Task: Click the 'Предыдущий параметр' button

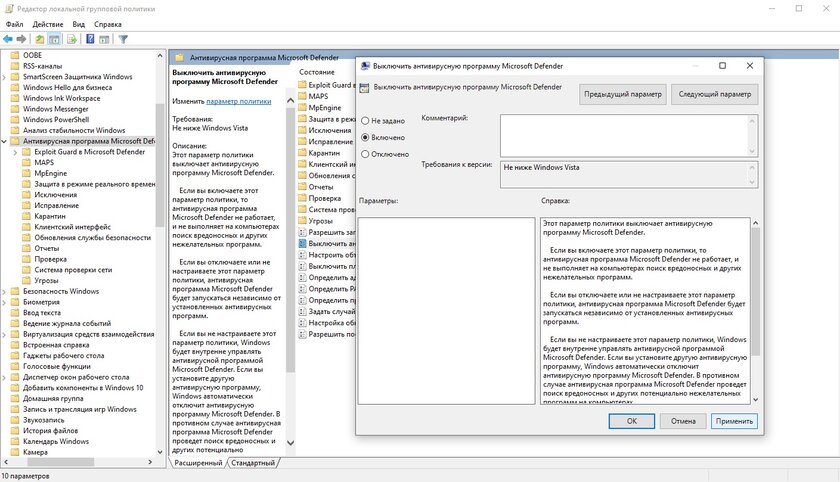Action: (622, 94)
